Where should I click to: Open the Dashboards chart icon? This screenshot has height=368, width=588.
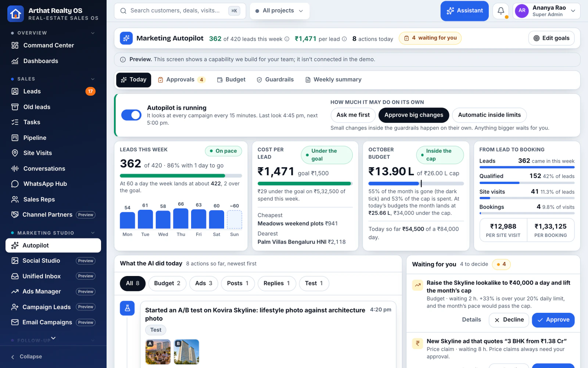click(15, 61)
